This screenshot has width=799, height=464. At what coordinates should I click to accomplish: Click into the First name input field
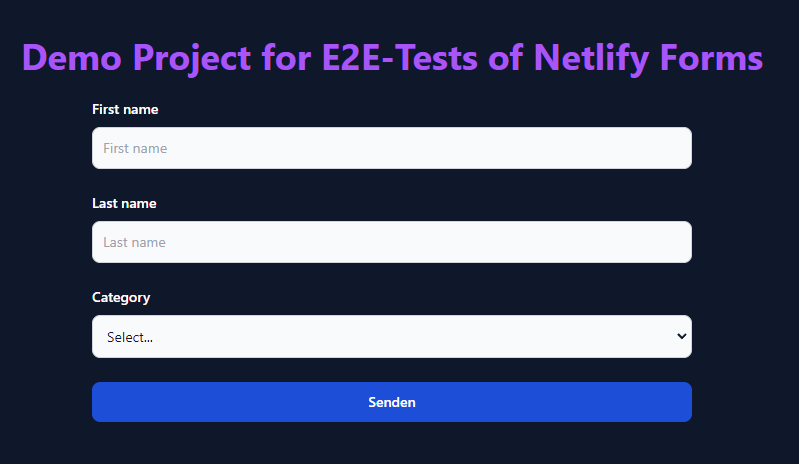[391, 148]
